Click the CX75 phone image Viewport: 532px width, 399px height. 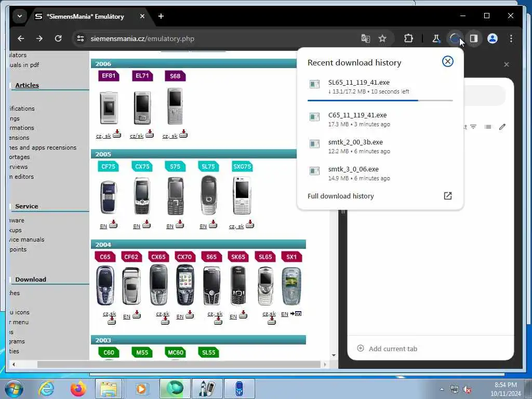pyautogui.click(x=142, y=195)
